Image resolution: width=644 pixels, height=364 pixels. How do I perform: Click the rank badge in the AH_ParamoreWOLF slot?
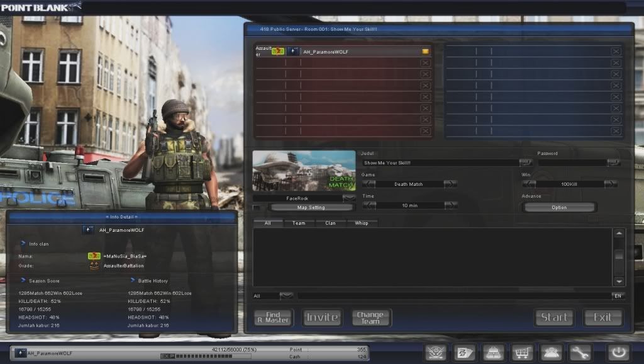tap(292, 51)
